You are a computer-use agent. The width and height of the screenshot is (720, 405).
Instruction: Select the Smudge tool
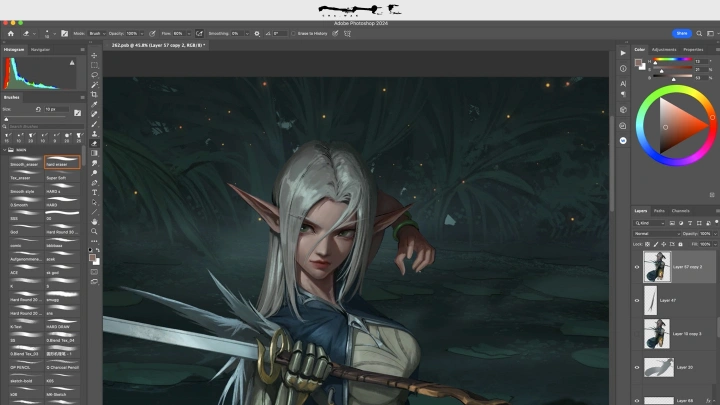94,163
